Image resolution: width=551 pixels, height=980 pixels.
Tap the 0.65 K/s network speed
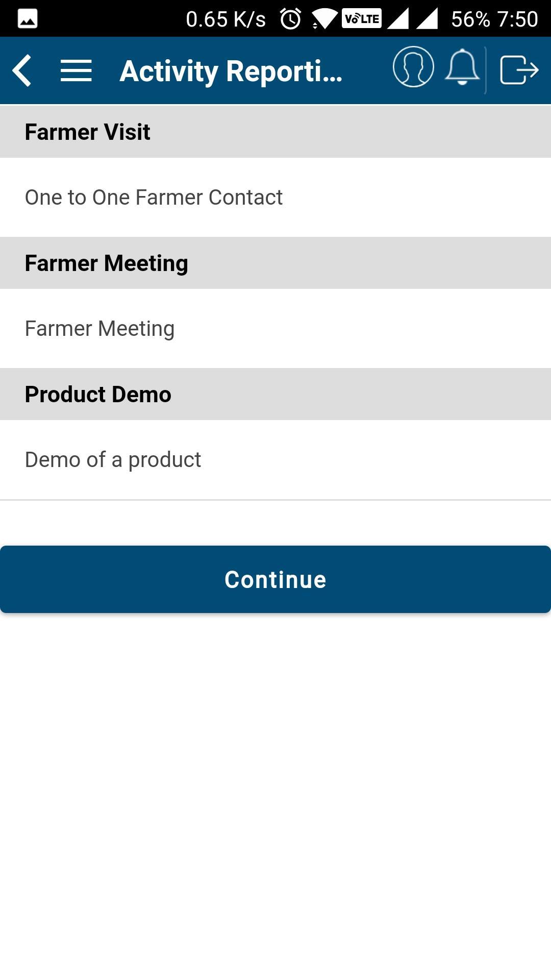coord(226,19)
